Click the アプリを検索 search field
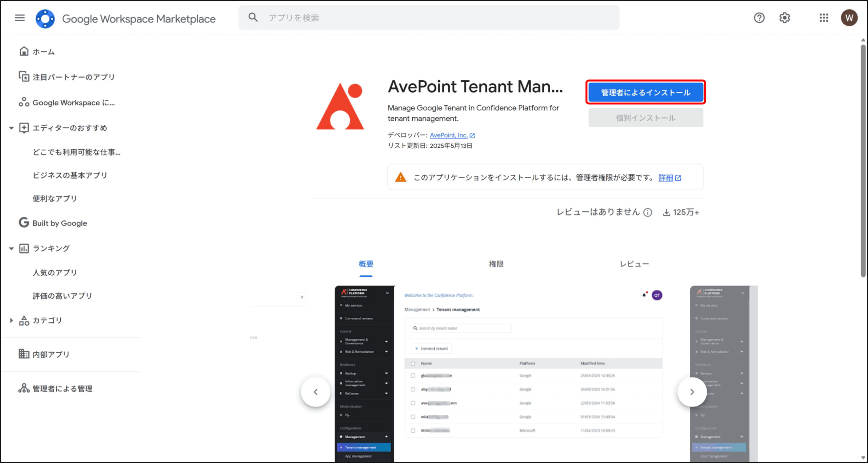This screenshot has width=868, height=463. point(429,18)
